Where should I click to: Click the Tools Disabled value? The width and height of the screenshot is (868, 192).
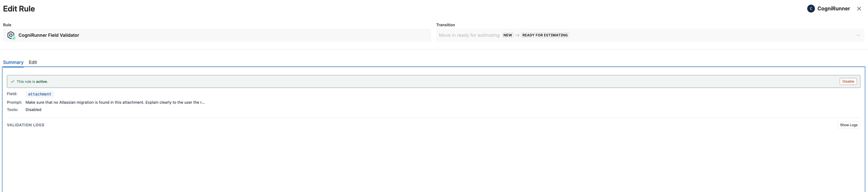click(33, 110)
